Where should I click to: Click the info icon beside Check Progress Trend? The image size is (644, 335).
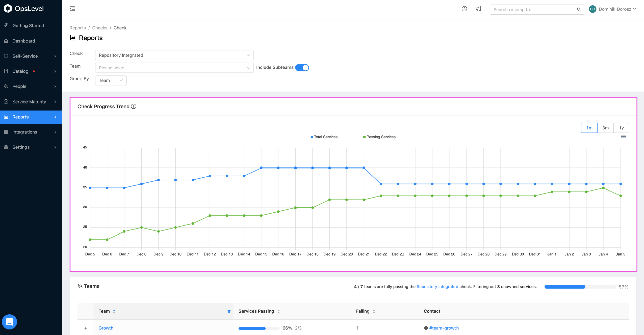[x=133, y=106]
